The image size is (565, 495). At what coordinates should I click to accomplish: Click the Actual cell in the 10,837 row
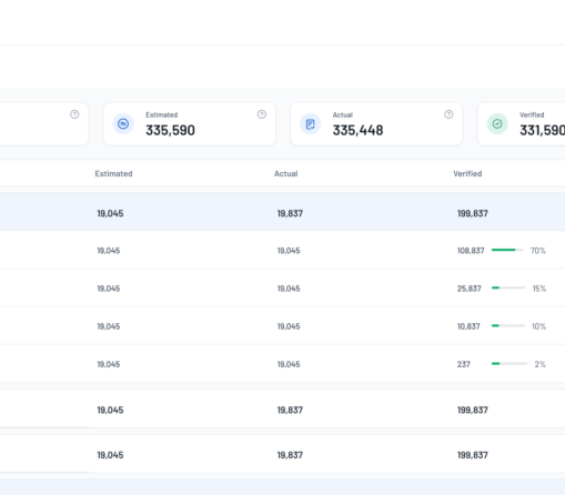coord(289,326)
